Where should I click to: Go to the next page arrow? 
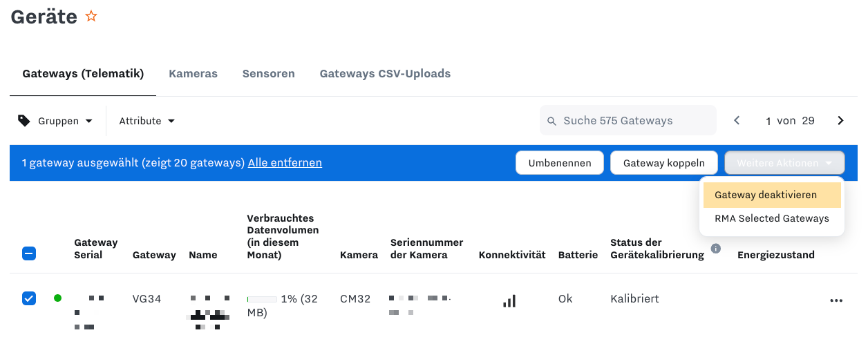pyautogui.click(x=840, y=121)
